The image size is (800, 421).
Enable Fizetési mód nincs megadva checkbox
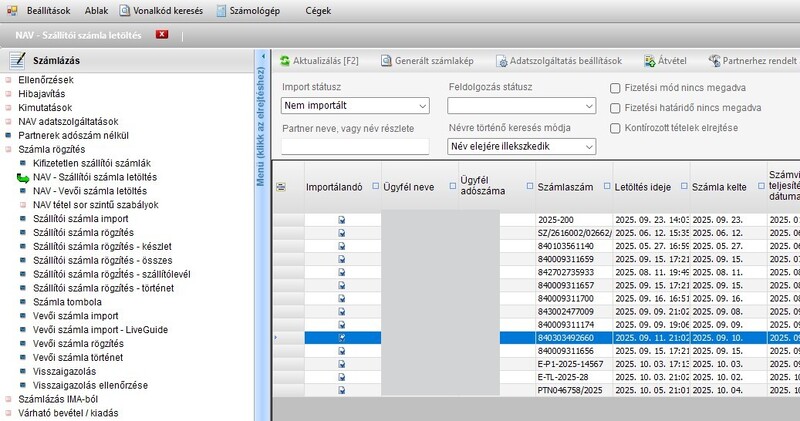(x=616, y=88)
